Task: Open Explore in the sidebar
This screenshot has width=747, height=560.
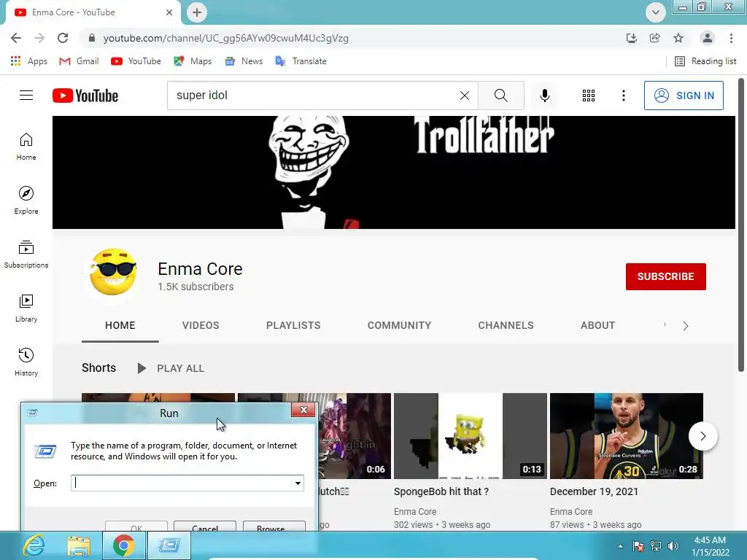Action: point(26,200)
